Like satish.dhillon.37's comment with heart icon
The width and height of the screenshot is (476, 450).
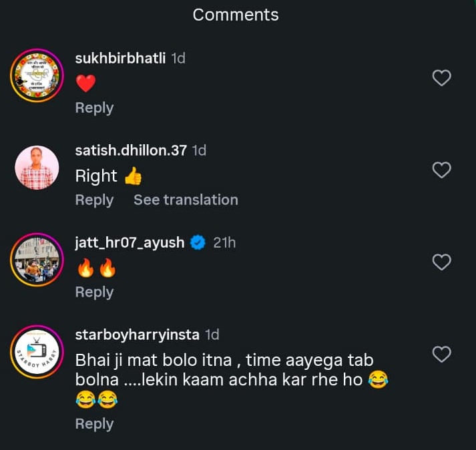pos(441,170)
